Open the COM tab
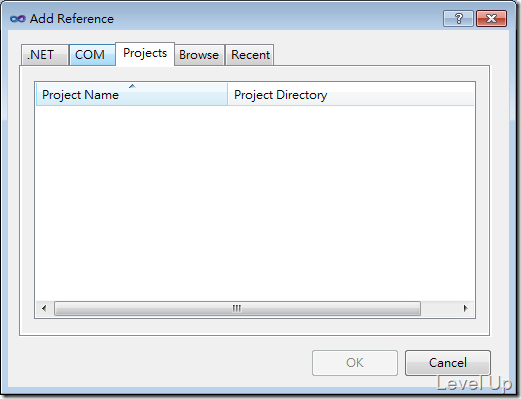Screen dimensions: 521x399 [x=92, y=55]
